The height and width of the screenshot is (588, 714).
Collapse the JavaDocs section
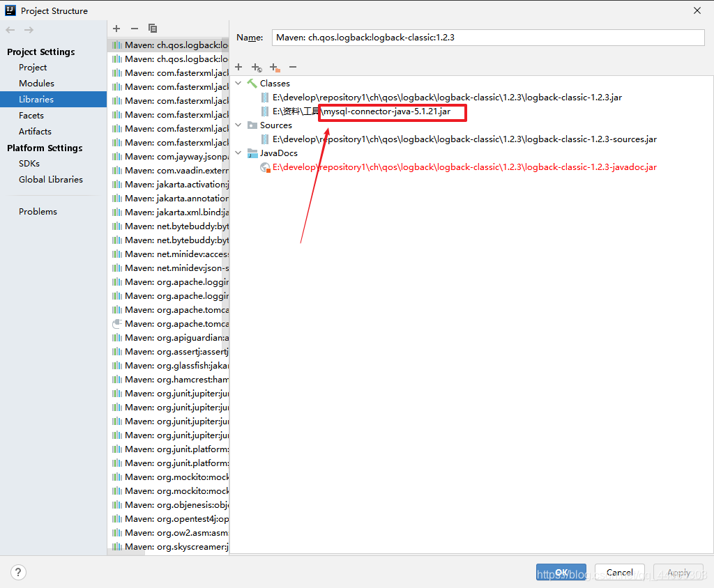[238, 153]
